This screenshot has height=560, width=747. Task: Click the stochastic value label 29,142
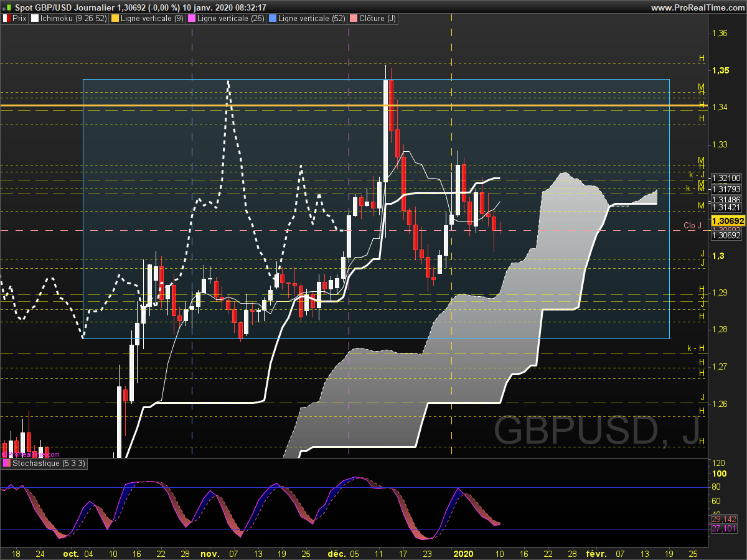coord(723,519)
